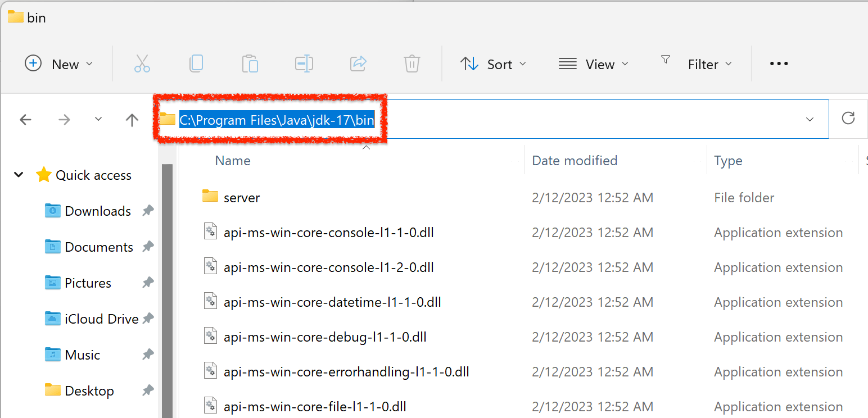Image resolution: width=868 pixels, height=418 pixels.
Task: Sort by the Name column header
Action: [x=233, y=161]
